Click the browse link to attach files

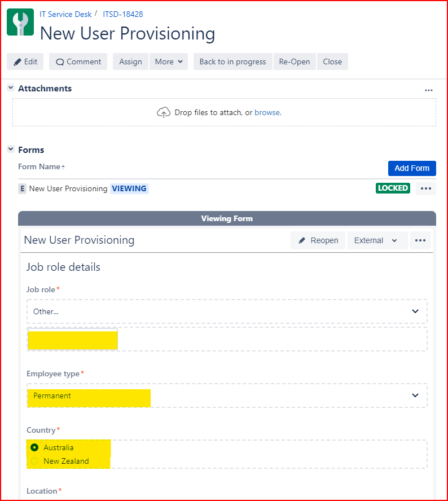268,112
